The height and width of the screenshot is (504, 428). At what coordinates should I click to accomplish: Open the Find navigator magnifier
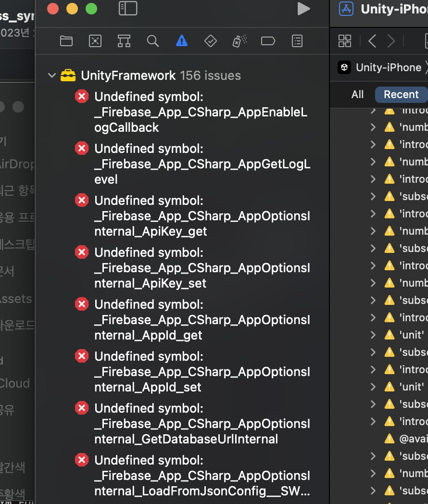(x=152, y=41)
